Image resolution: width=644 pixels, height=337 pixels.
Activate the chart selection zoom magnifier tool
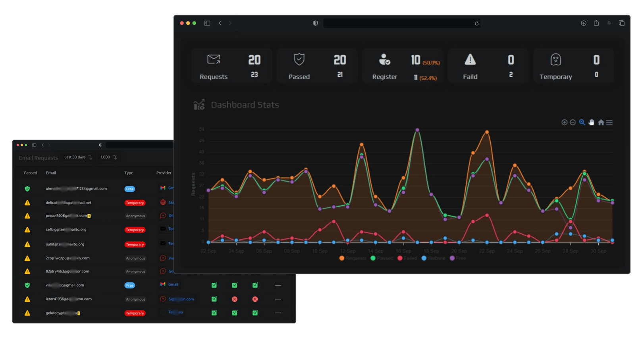(582, 123)
